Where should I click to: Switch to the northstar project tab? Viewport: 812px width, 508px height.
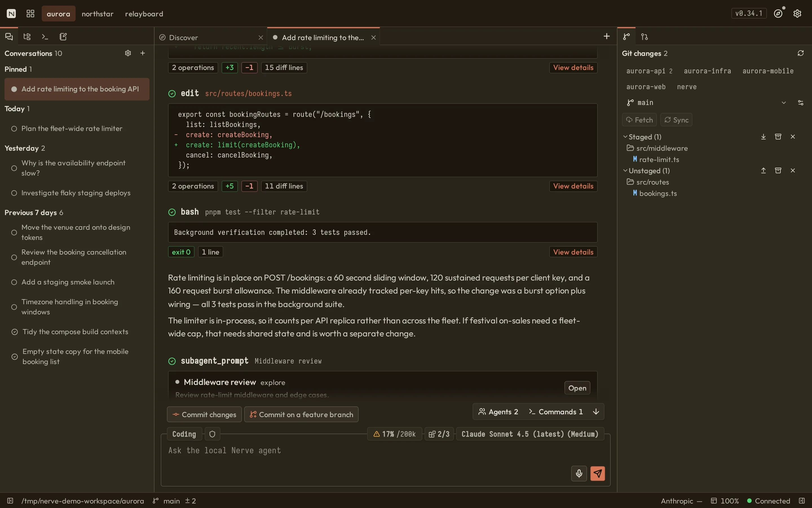tap(98, 14)
